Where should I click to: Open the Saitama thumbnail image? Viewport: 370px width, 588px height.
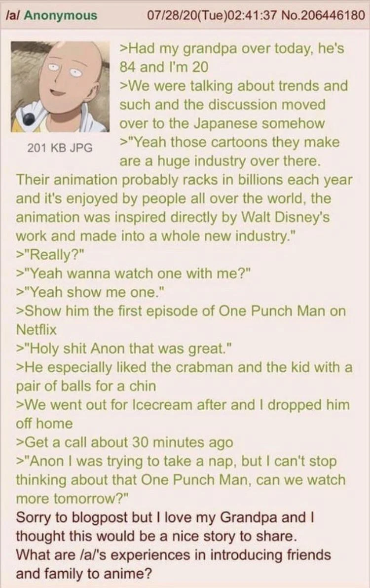click(x=60, y=86)
